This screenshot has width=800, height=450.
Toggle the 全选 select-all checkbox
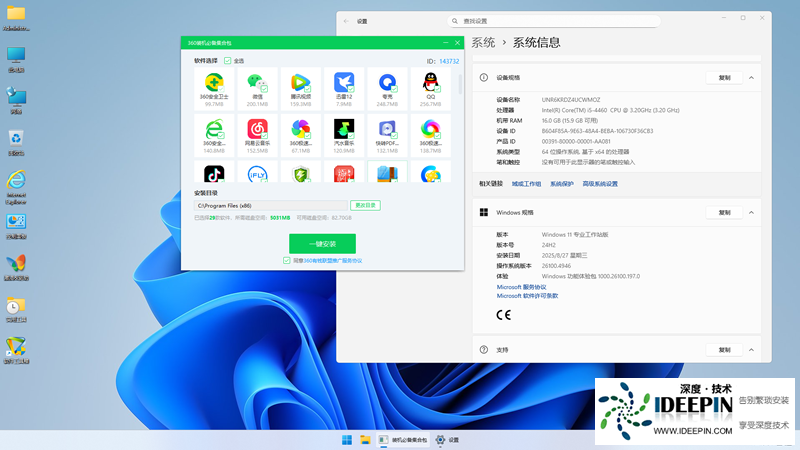(x=228, y=61)
